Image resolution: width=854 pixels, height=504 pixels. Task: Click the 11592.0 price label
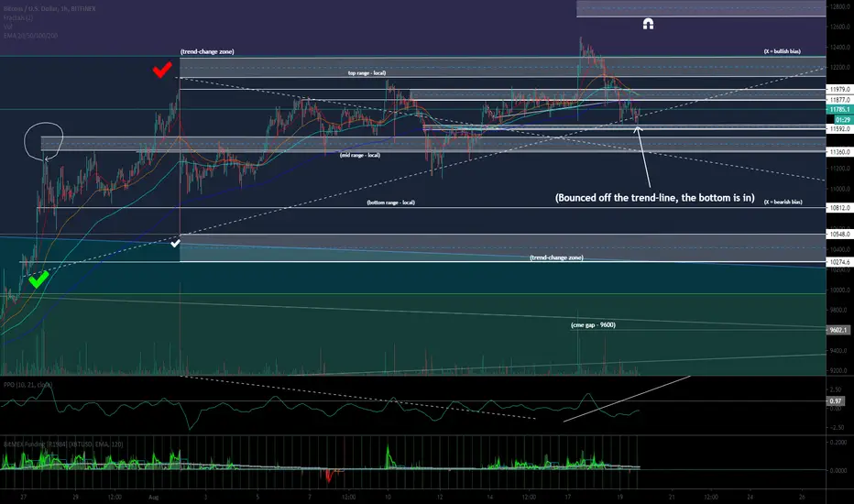[839, 129]
